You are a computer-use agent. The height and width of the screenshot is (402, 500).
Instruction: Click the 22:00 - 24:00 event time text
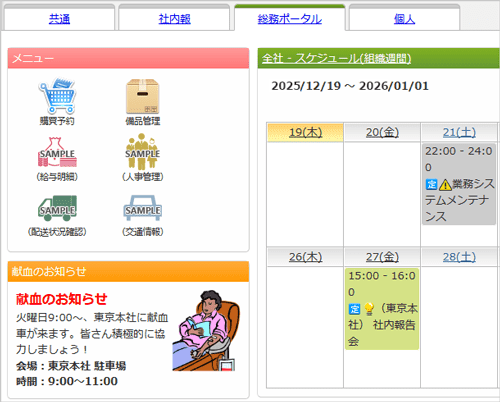[x=459, y=159]
